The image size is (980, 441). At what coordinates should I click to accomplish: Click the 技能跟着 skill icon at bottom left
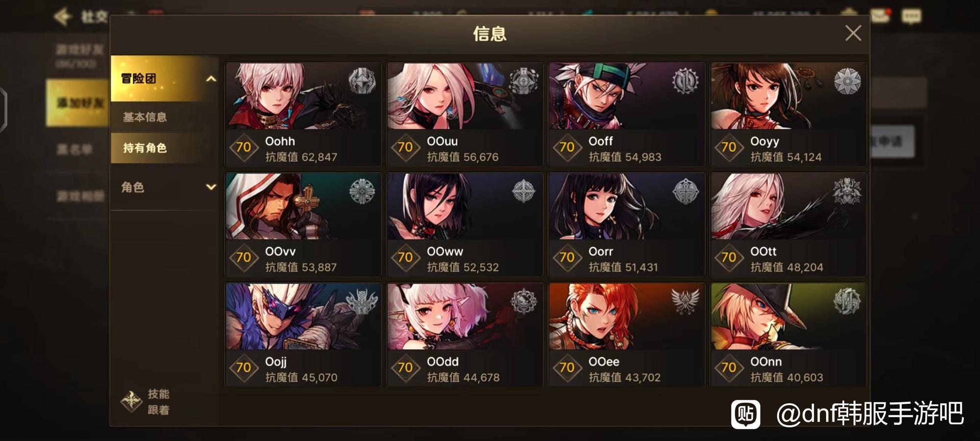[x=131, y=401]
